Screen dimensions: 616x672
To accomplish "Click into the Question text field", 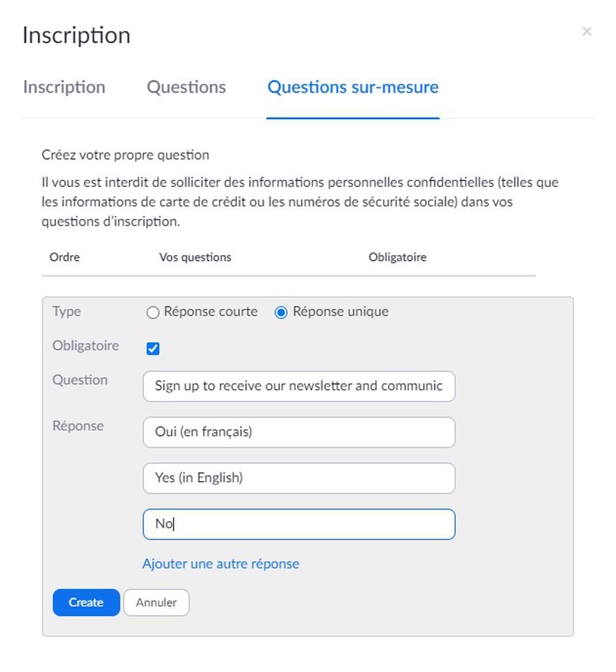I will point(299,386).
